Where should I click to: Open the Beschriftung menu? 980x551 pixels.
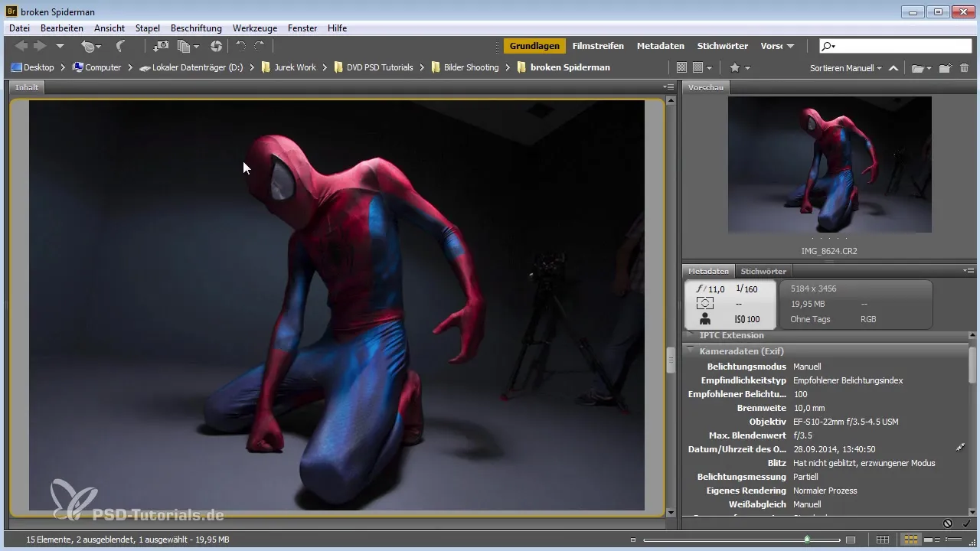196,28
